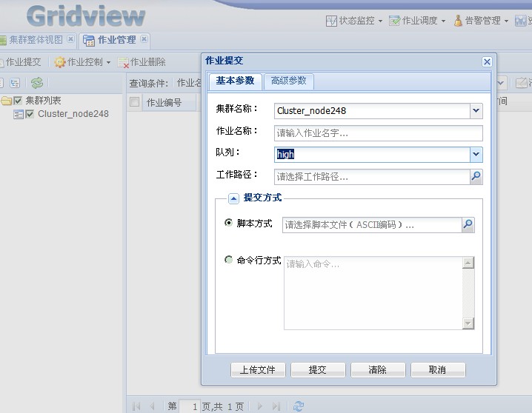Screen dimensions: 532x413
Task: Open the 集群名称 dropdown arrow
Action: [x=476, y=111]
